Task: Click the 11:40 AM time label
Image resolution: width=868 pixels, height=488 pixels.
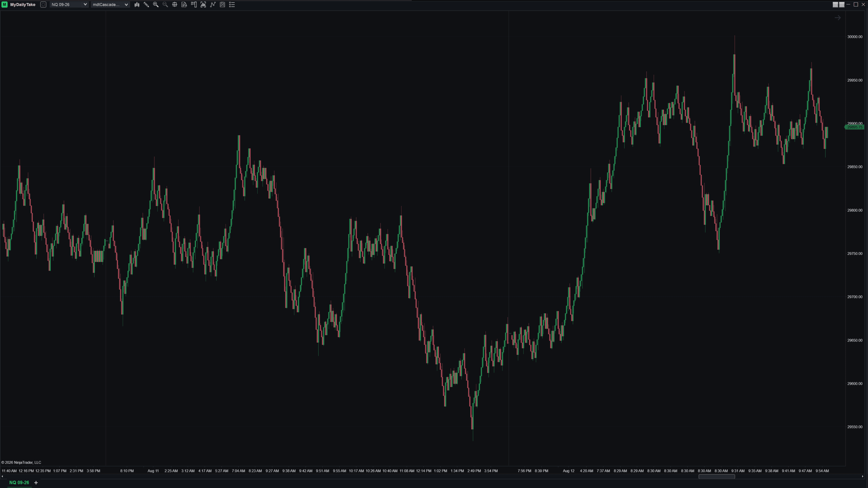Action: pyautogui.click(x=9, y=471)
